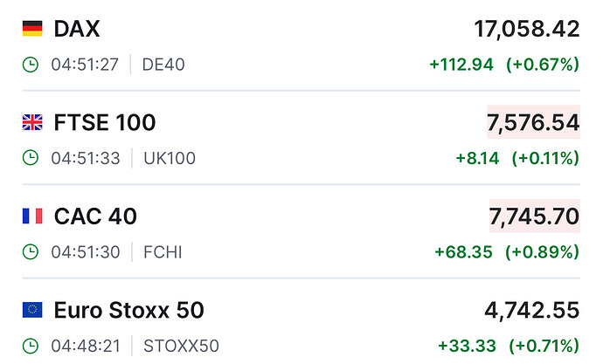
Task: Open the Euro Stoxx 50 index page
Action: [x=128, y=309]
